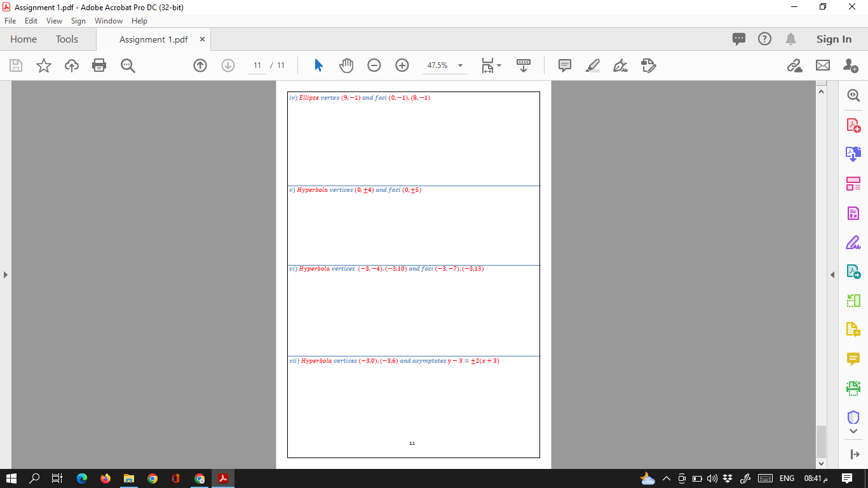This screenshot has width=868, height=488.
Task: Select the Export PDF tool
Action: (x=853, y=153)
